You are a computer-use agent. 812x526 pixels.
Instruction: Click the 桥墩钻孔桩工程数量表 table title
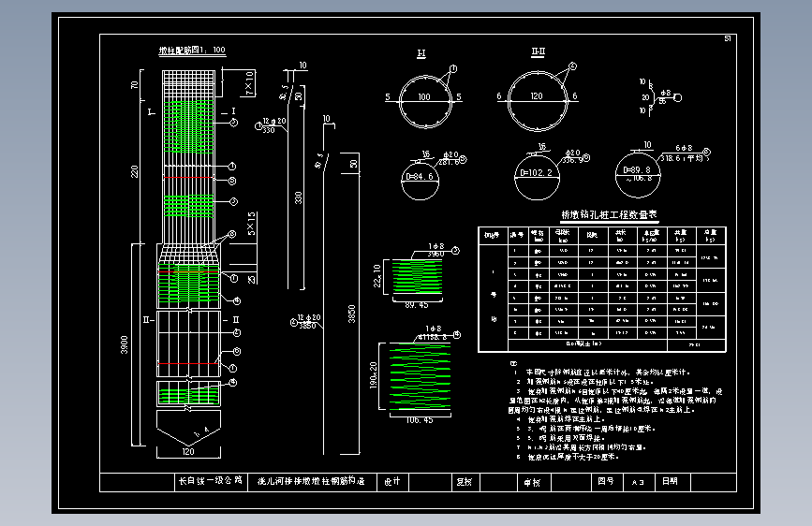609,215
